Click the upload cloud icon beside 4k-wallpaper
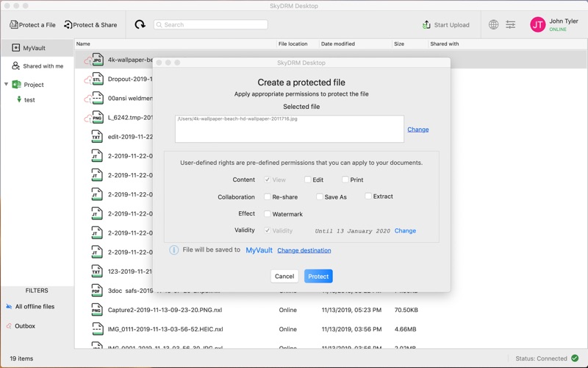Screen dimensions: 588x368 [x=87, y=61]
